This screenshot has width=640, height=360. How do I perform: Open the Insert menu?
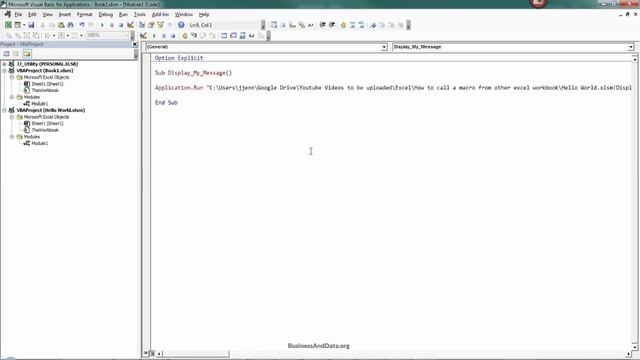tap(65, 14)
